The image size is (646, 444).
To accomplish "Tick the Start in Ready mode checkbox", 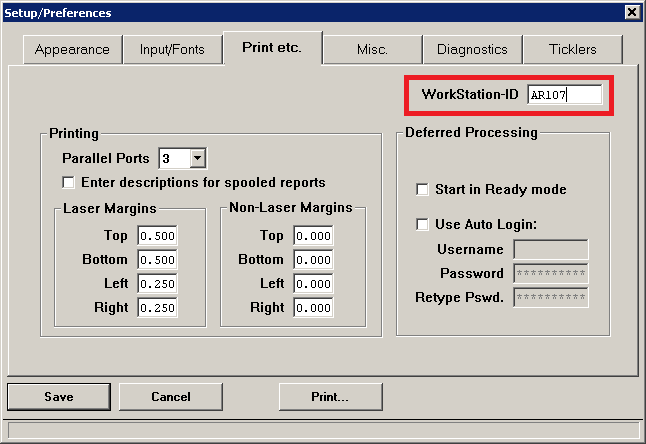I will click(422, 189).
